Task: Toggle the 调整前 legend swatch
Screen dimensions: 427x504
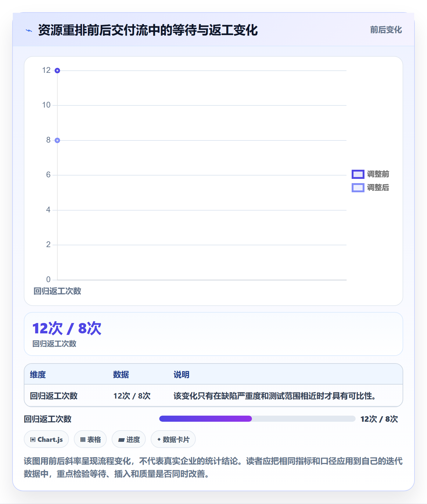Action: (x=358, y=174)
